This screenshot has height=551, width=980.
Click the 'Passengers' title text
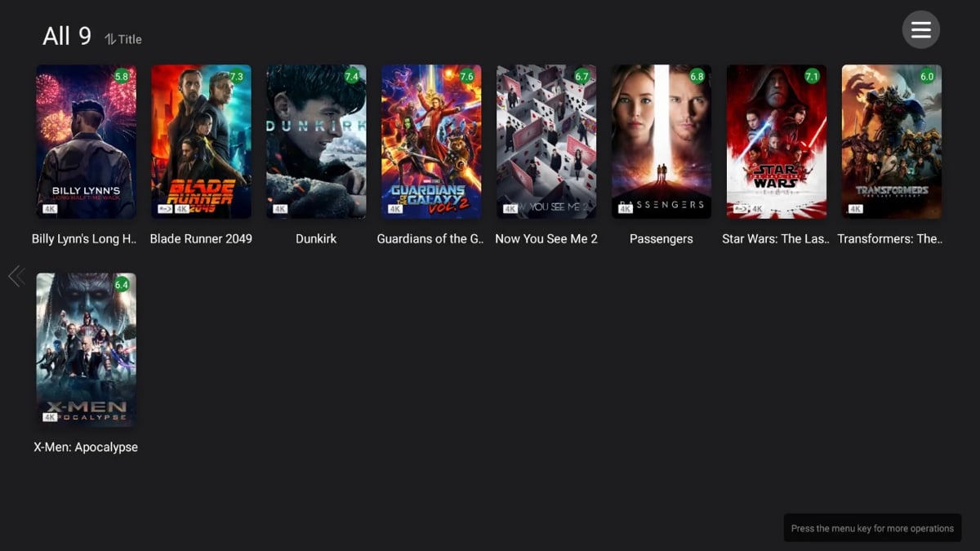[661, 239]
